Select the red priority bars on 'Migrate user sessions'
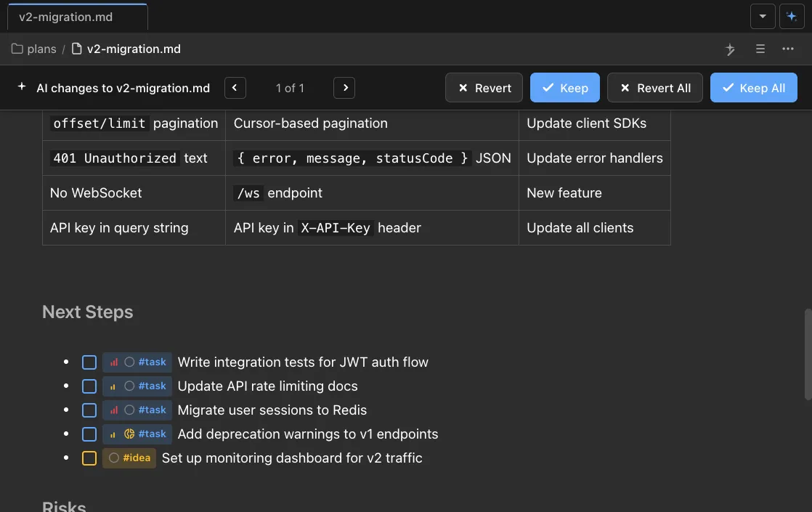The width and height of the screenshot is (812, 512). [113, 410]
